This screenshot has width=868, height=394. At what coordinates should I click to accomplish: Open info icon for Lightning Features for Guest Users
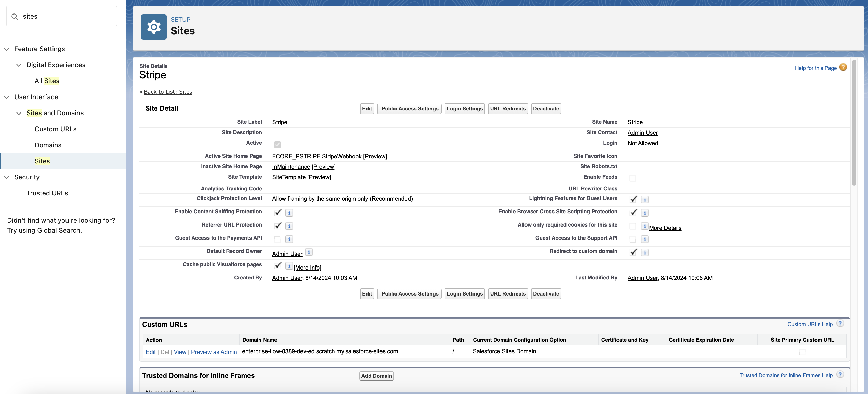(645, 200)
